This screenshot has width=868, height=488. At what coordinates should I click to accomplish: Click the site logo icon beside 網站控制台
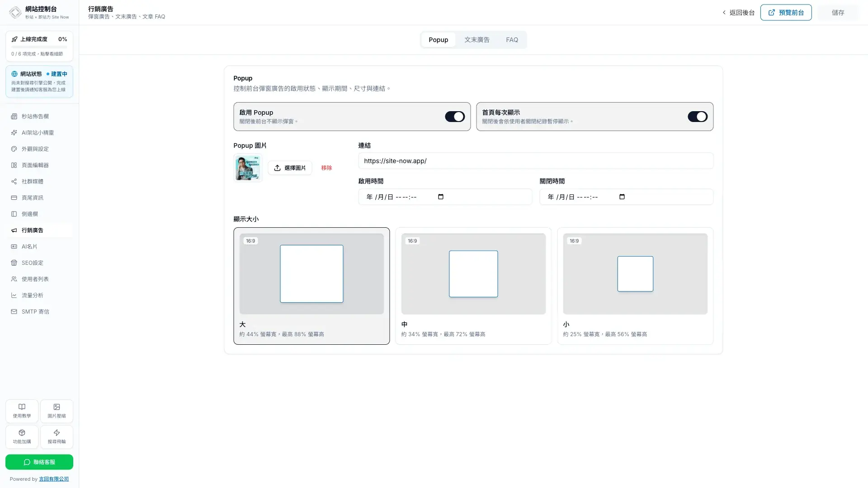pos(15,13)
